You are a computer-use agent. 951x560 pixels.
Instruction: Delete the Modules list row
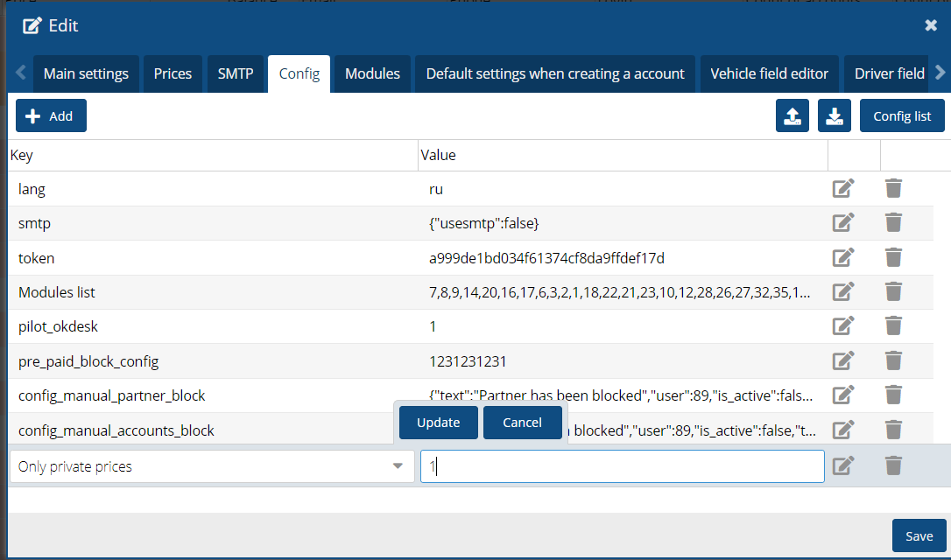pos(893,291)
